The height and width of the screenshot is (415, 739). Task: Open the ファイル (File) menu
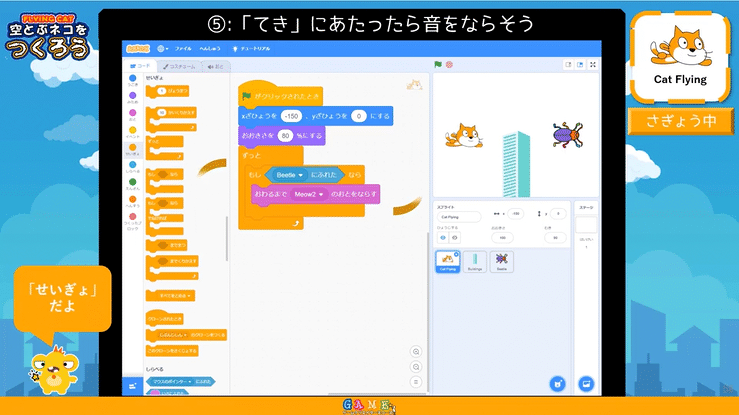pos(183,49)
